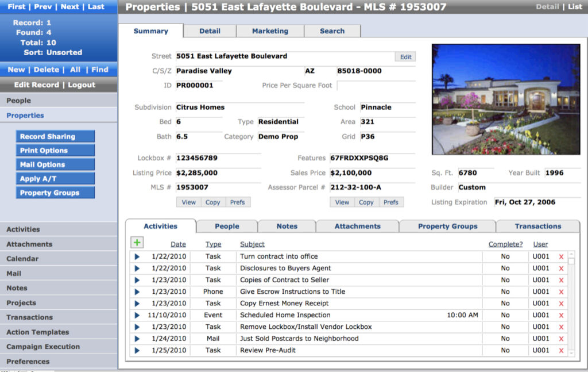Go to the Next record

pyautogui.click(x=69, y=7)
